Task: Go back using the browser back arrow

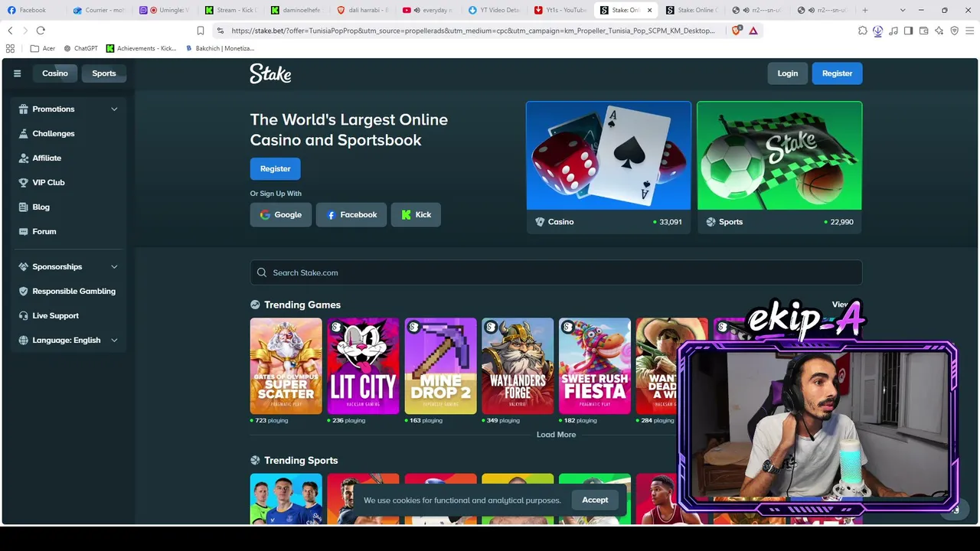Action: pos(10,31)
